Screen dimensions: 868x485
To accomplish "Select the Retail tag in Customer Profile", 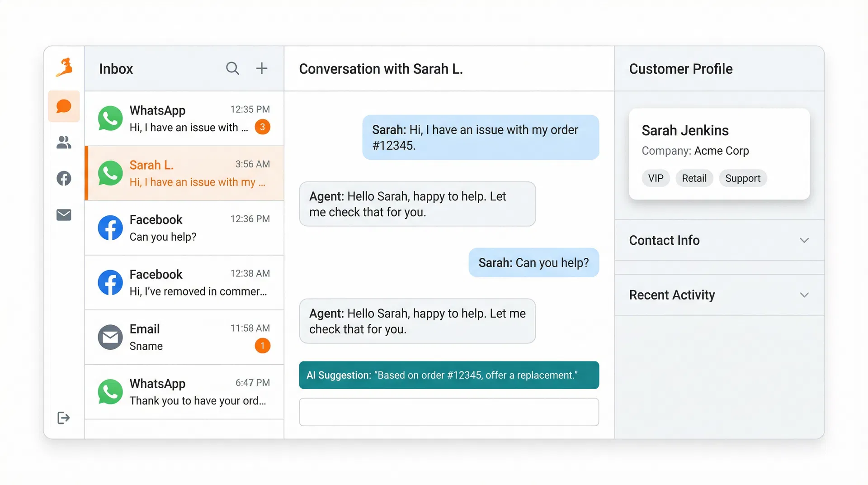I will [x=694, y=178].
